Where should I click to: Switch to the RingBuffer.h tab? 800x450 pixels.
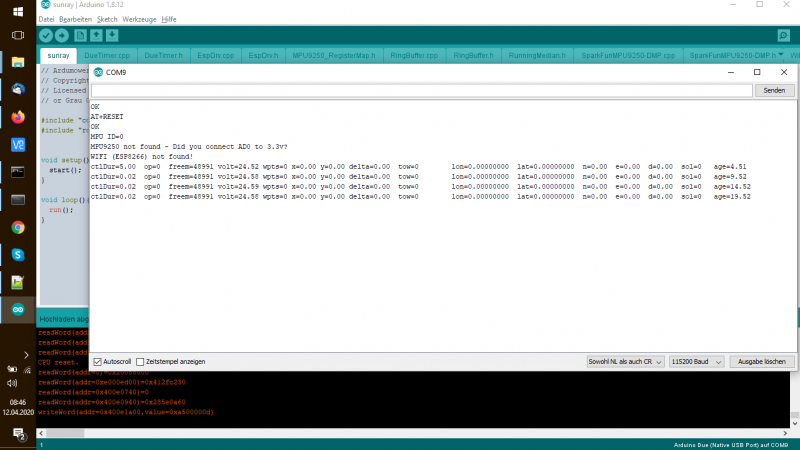[473, 55]
